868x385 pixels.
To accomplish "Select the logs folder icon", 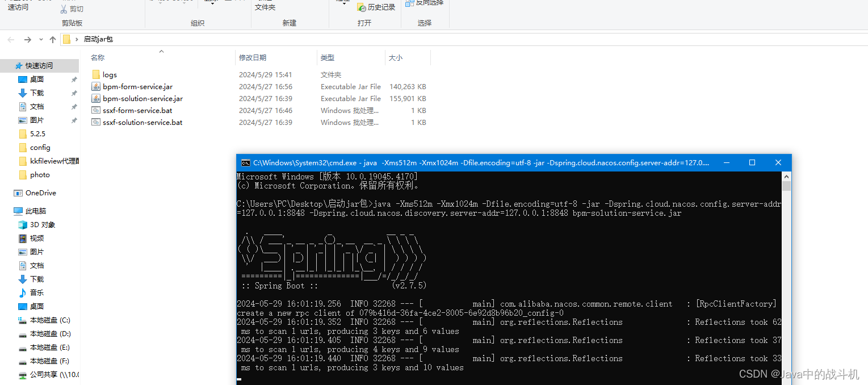I will pos(96,74).
